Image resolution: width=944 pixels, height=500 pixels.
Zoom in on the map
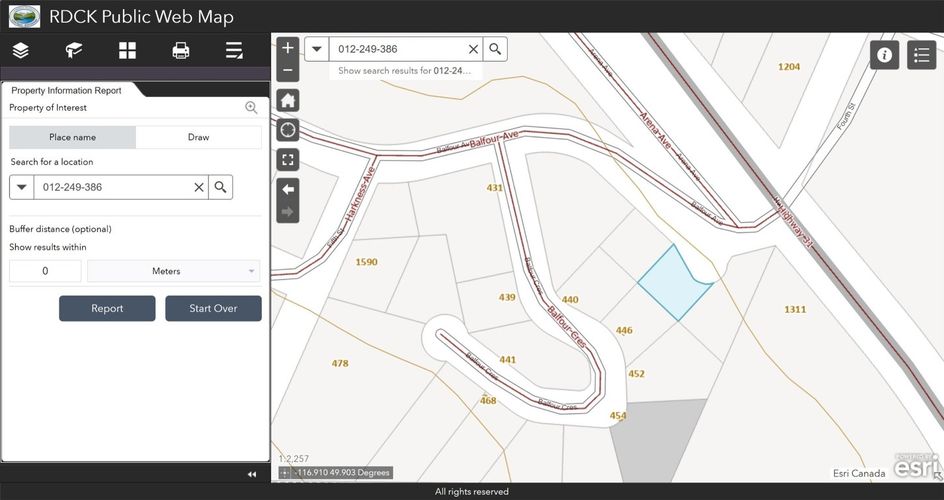(x=288, y=48)
